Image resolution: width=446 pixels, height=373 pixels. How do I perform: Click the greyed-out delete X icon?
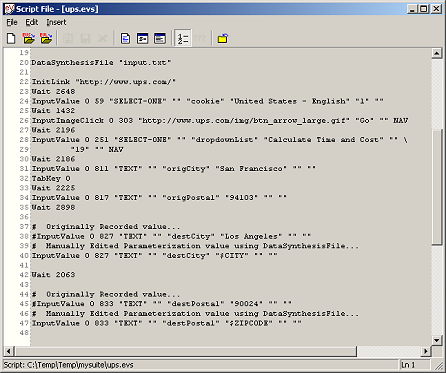[102, 38]
